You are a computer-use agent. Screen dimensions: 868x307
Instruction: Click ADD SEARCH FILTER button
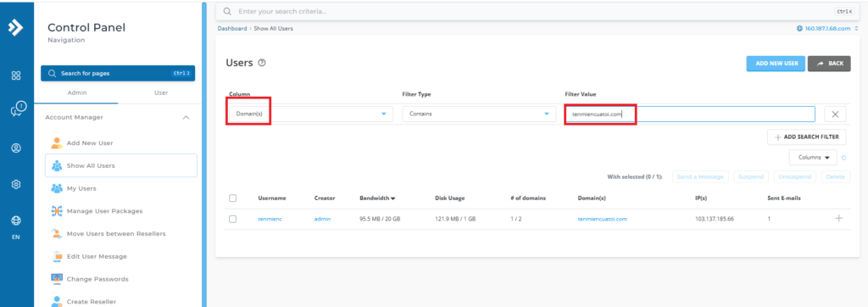(807, 137)
